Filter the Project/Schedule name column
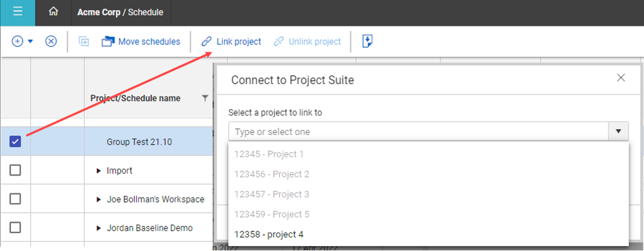This screenshot has width=644, height=251. click(205, 98)
